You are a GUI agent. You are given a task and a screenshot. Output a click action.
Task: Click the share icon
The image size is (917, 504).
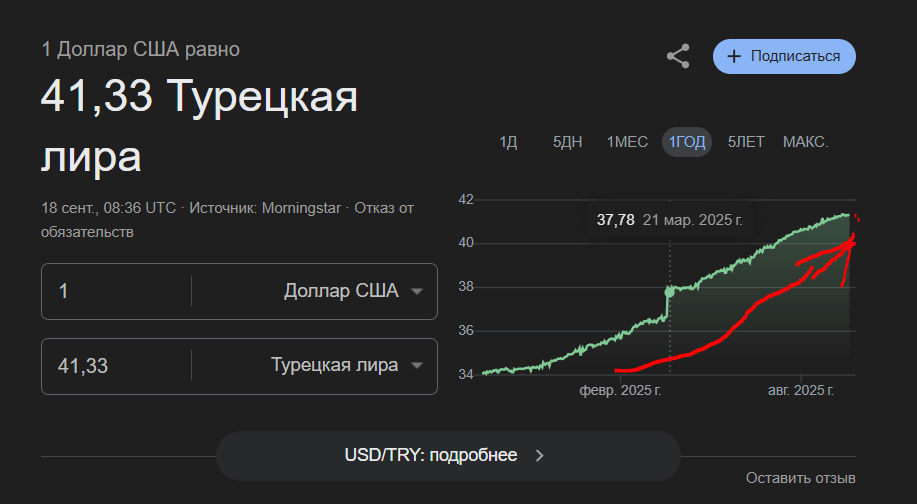tap(678, 56)
